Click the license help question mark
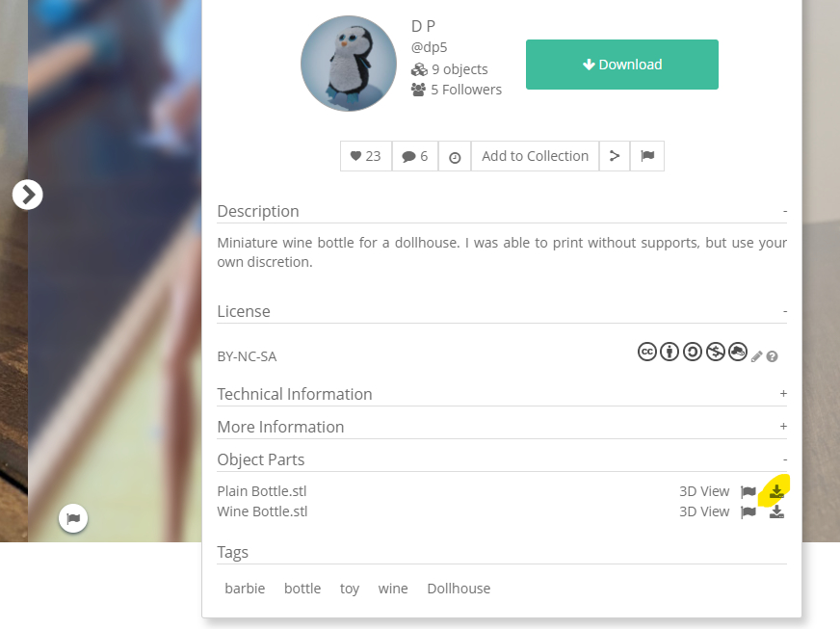The height and width of the screenshot is (629, 840). coord(772,356)
